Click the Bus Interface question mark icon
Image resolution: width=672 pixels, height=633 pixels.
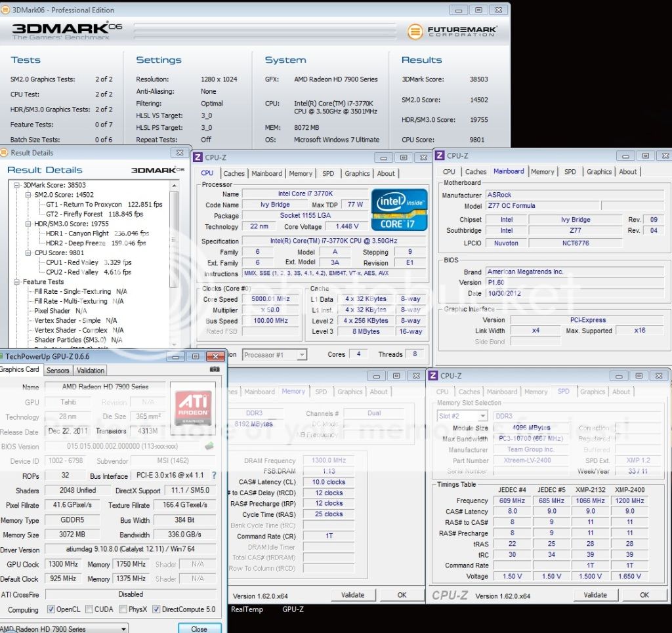214,475
